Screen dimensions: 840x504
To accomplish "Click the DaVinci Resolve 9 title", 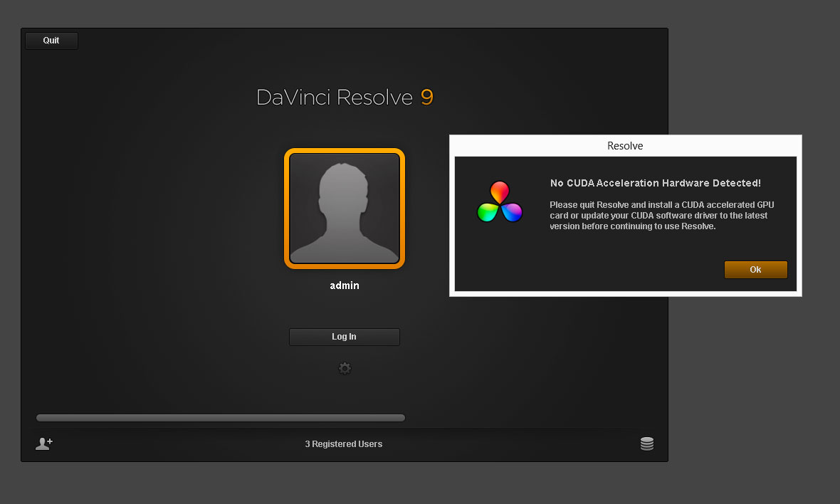I will point(345,98).
